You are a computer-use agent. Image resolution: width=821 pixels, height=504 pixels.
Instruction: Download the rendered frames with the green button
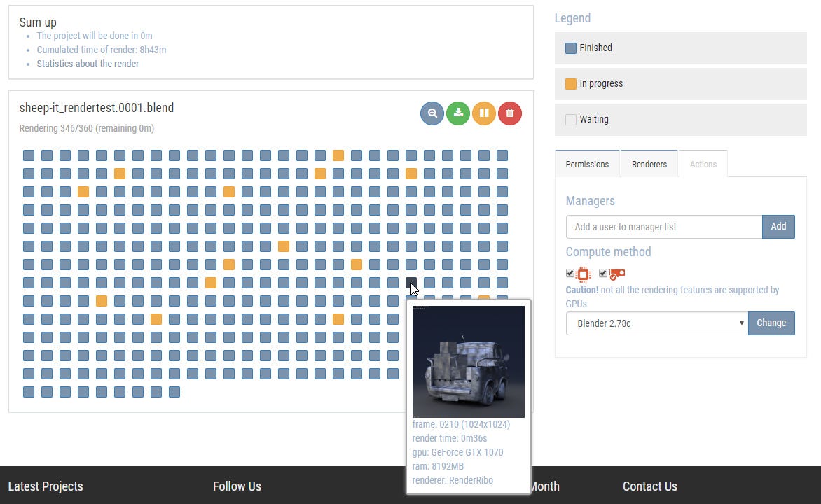[458, 113]
